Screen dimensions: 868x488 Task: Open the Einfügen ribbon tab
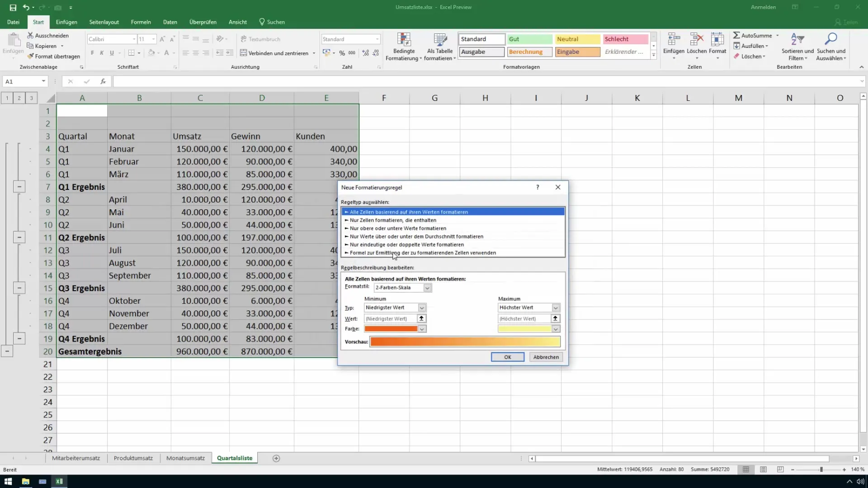pos(66,22)
